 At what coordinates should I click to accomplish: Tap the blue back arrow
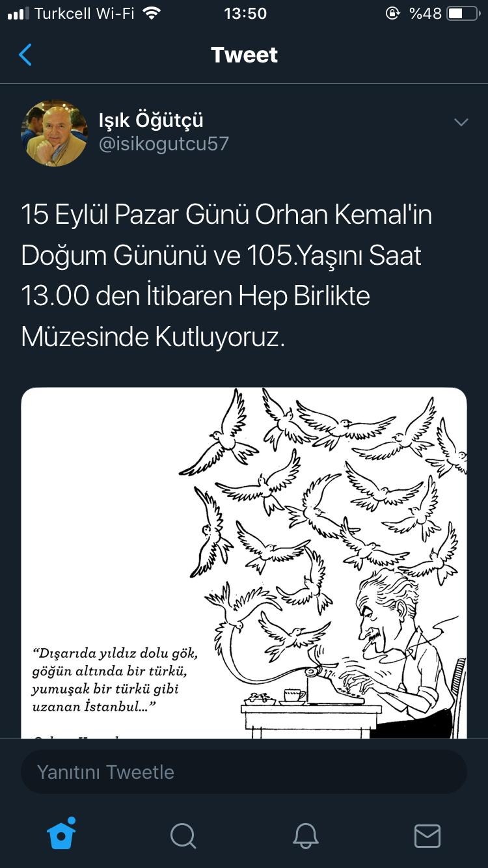click(x=25, y=55)
